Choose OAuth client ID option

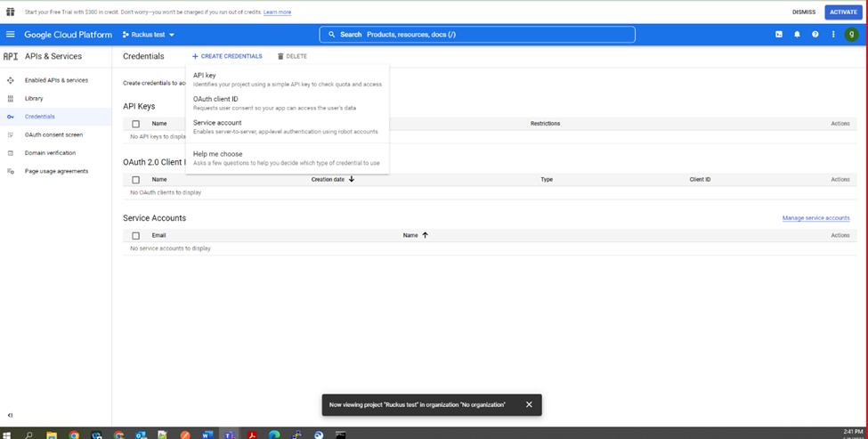tap(288, 103)
